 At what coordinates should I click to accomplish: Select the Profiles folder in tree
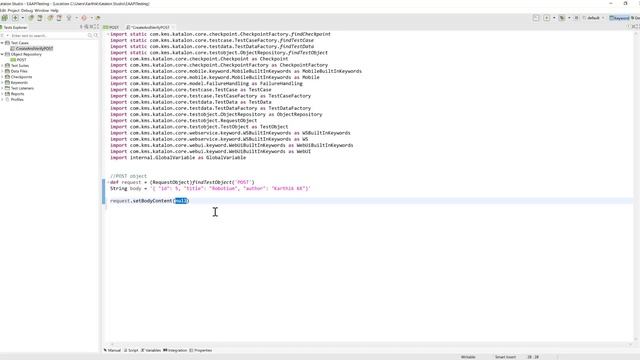click(17, 100)
